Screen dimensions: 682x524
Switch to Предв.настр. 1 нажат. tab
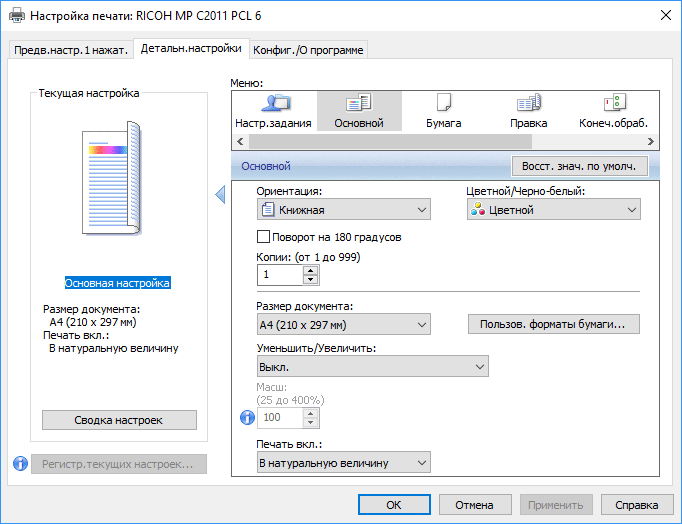point(71,50)
